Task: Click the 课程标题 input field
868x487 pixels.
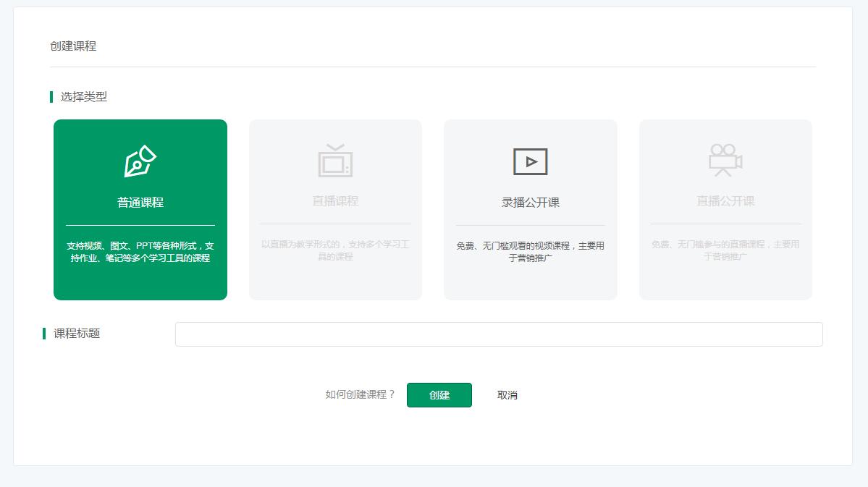Action: 499,334
